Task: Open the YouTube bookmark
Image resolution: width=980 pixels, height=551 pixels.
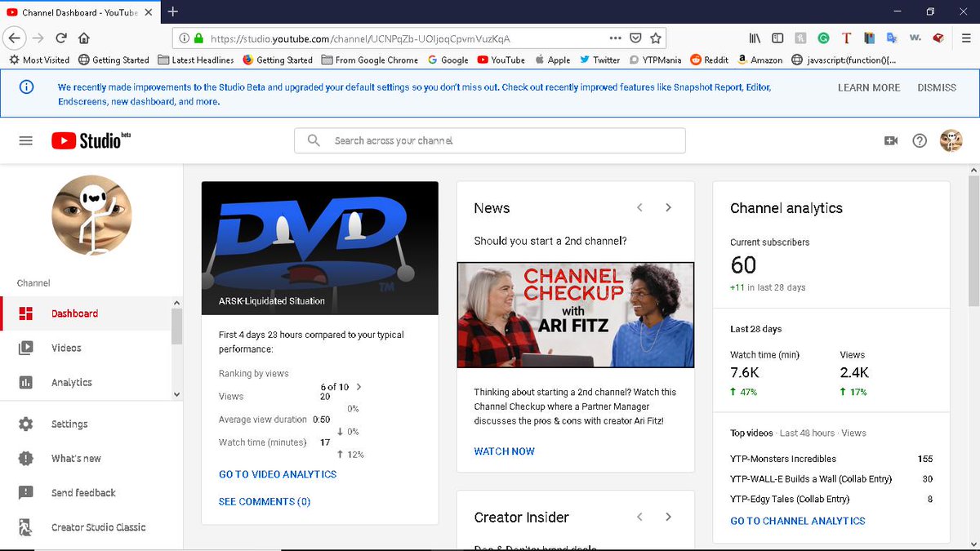Action: [501, 60]
